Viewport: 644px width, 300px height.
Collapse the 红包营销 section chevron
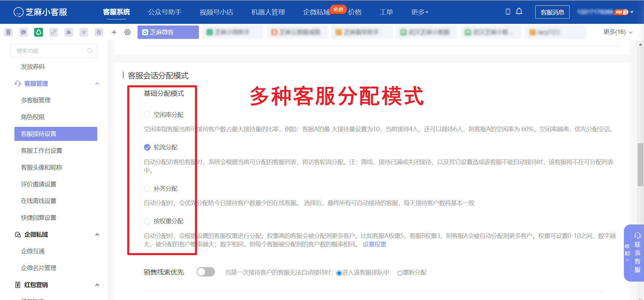pos(97,285)
